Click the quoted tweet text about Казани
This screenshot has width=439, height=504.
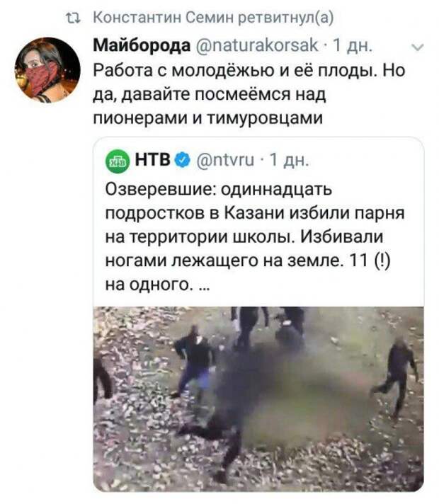tap(255, 237)
